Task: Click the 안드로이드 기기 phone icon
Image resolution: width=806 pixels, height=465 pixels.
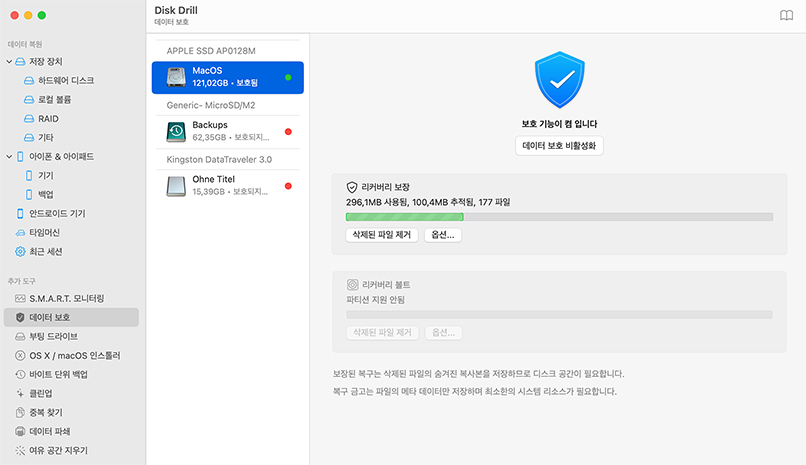Action: pos(20,213)
